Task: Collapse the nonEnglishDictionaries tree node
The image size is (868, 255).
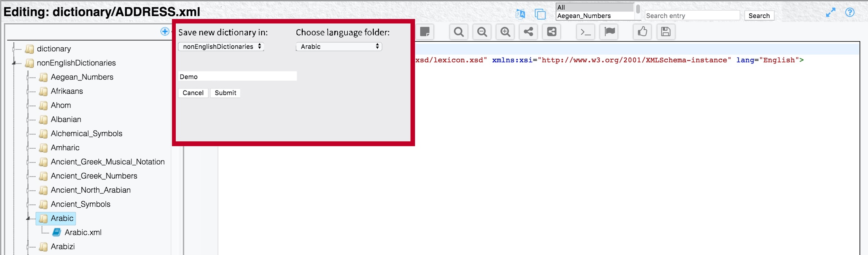Action: [x=14, y=63]
